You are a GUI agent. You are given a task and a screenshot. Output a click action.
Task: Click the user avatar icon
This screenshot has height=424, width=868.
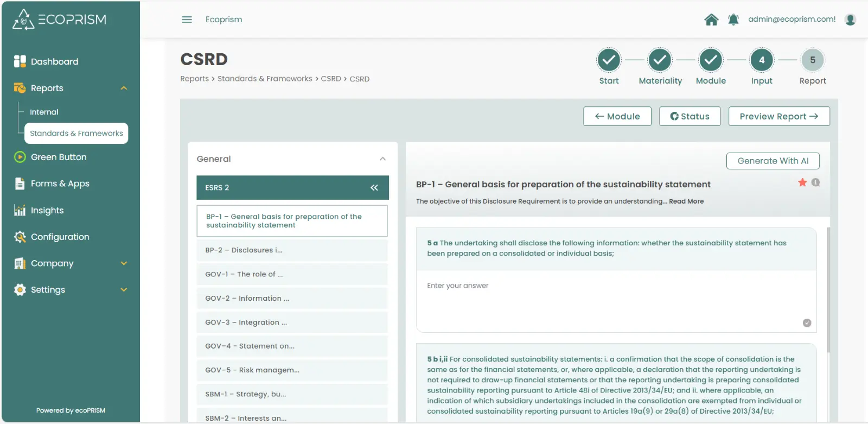pos(851,20)
